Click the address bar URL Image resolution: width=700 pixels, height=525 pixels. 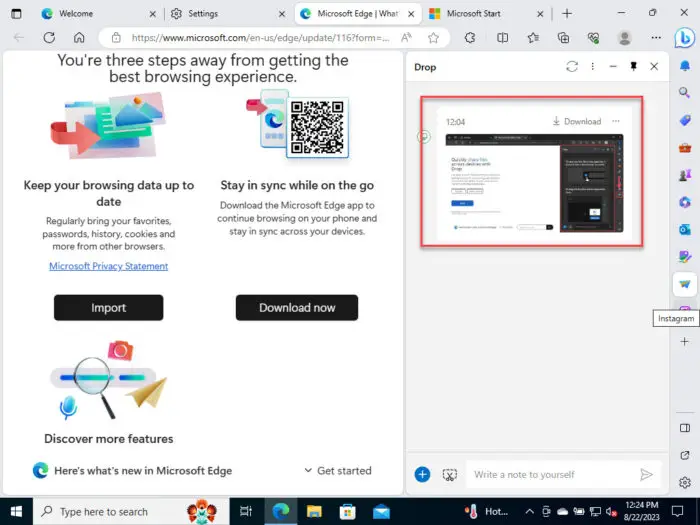coord(260,38)
